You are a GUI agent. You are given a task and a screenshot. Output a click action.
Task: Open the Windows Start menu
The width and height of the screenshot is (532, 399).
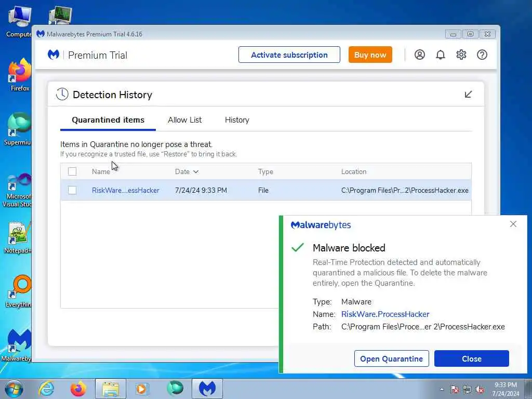pos(14,389)
